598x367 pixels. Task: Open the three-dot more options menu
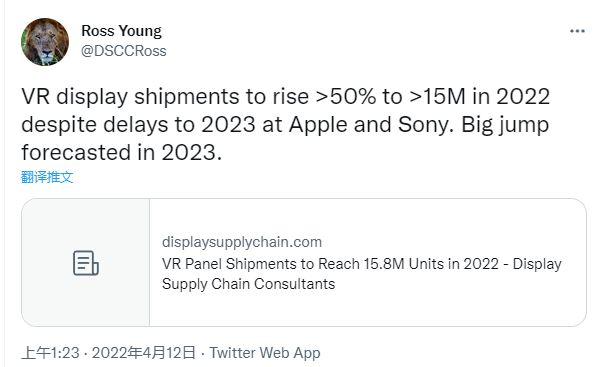(x=577, y=31)
